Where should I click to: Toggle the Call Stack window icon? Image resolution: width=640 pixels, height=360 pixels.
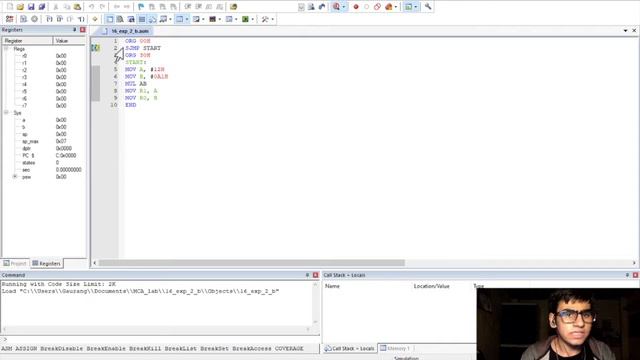tap(152, 19)
